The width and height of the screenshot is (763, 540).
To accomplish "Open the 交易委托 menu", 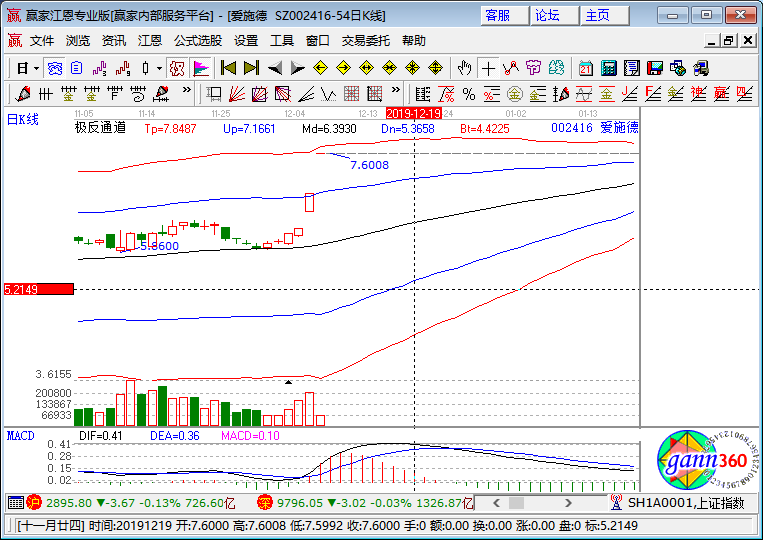I will click(365, 41).
